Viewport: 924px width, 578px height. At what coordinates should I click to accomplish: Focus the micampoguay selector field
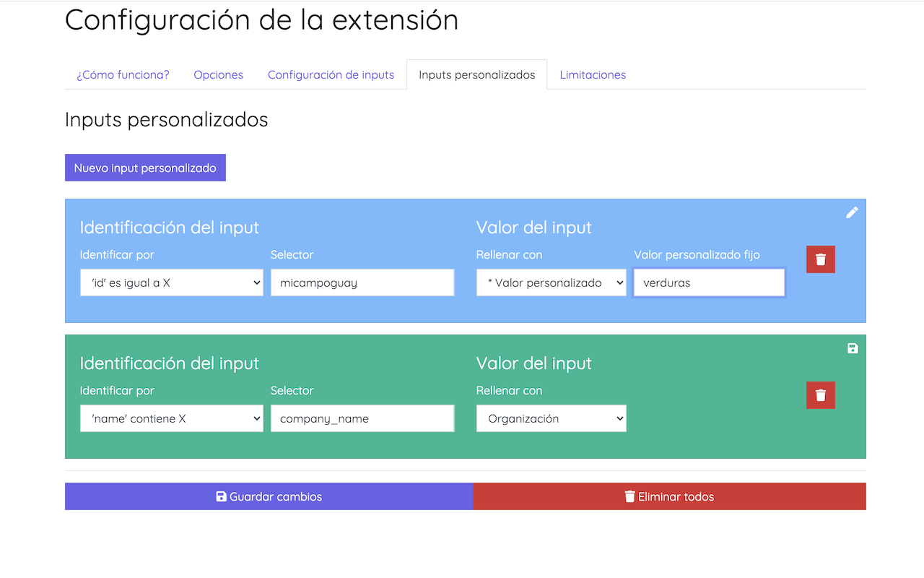coord(362,282)
